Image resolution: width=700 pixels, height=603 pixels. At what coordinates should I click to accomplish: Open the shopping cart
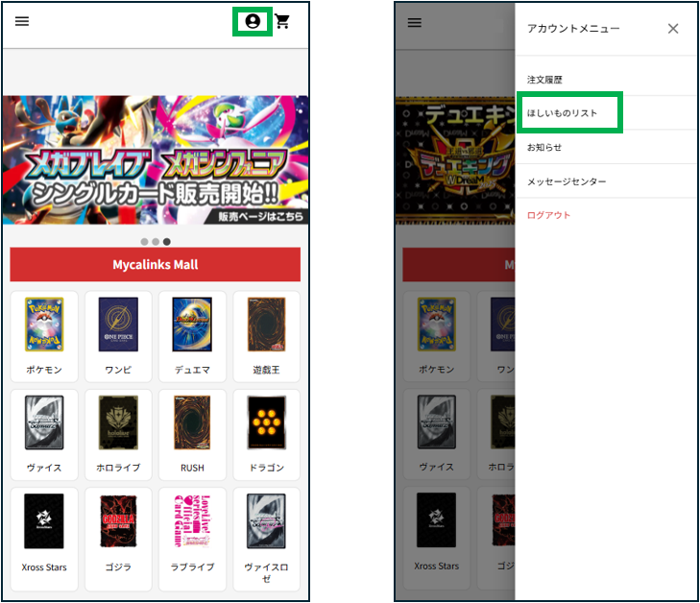pos(282,21)
